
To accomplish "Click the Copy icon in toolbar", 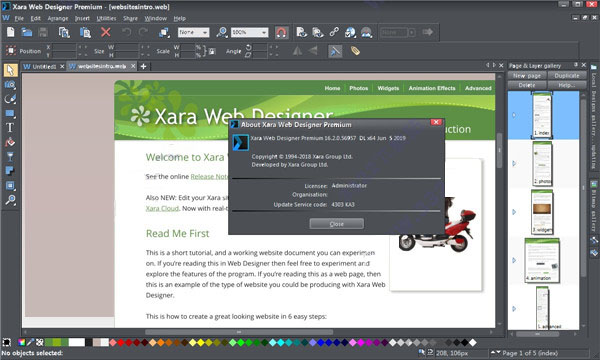I will coord(64,32).
